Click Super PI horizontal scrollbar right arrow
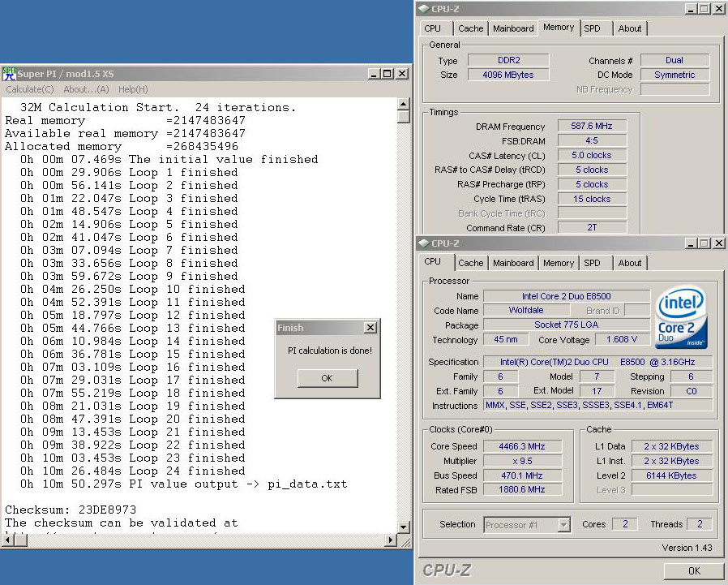The width and height of the screenshot is (728, 585). (392, 540)
